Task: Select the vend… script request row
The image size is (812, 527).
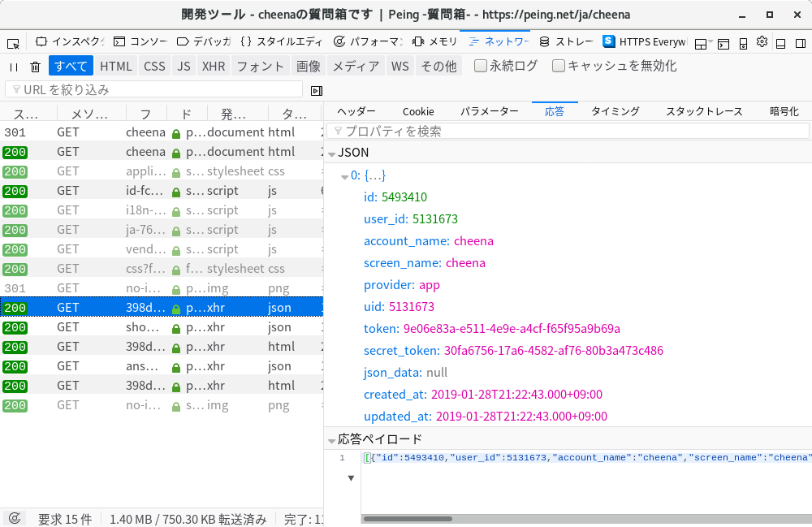Action: (162, 249)
